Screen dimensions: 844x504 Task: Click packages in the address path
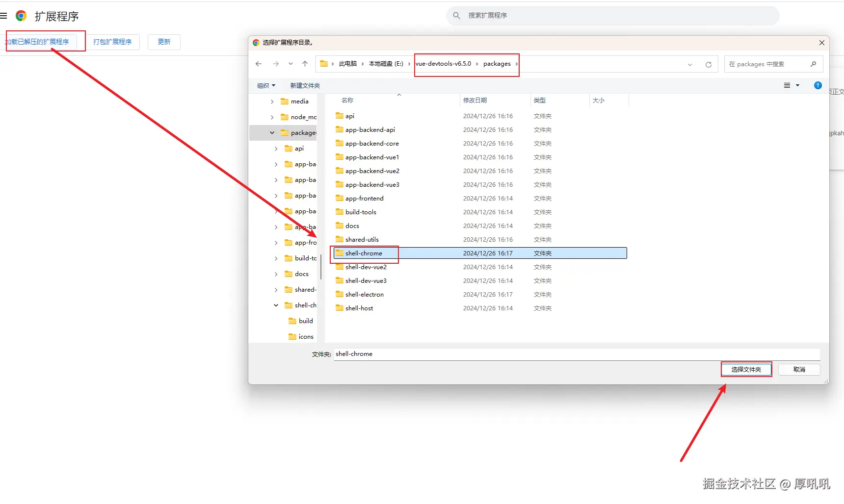pos(497,64)
